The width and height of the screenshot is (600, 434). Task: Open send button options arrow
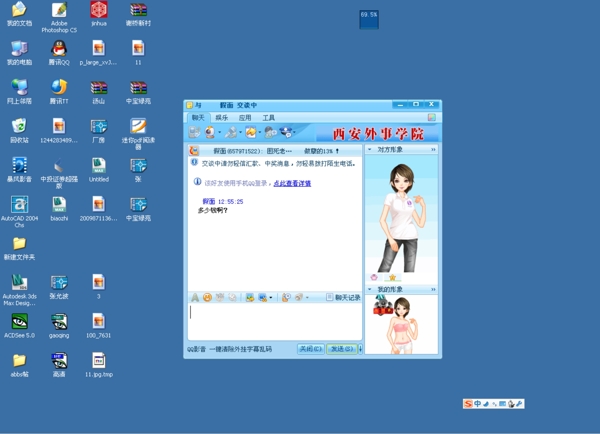point(360,349)
